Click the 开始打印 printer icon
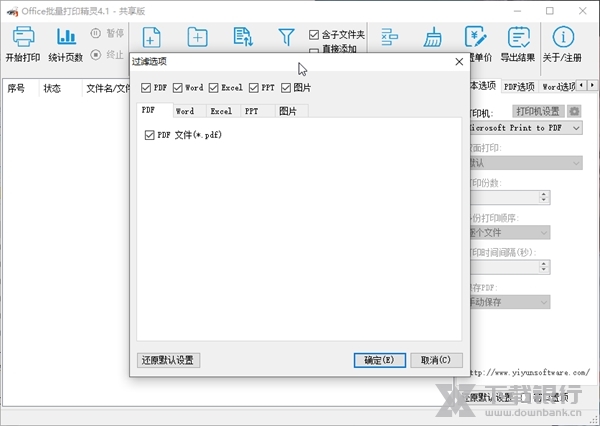The image size is (600, 426). tap(23, 36)
